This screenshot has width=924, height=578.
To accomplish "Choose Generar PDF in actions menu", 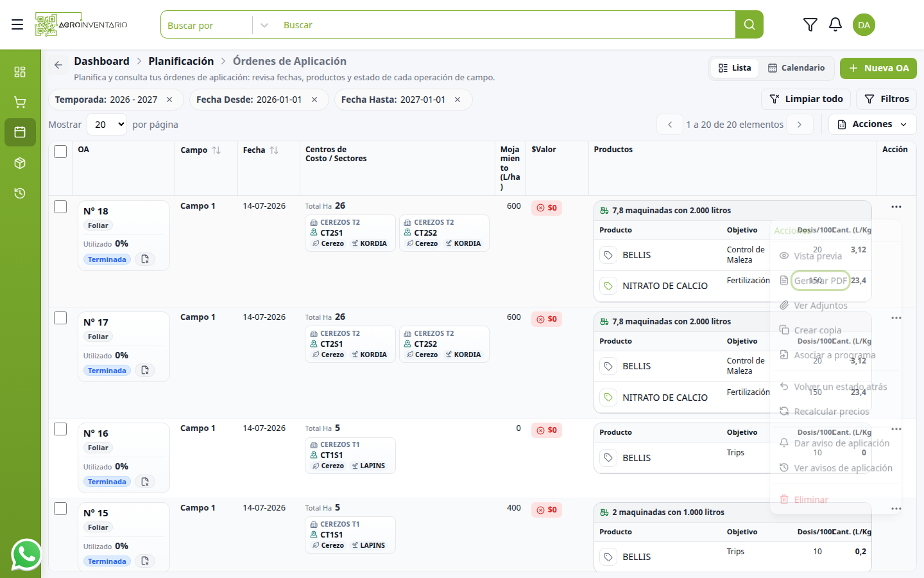I will coord(820,281).
